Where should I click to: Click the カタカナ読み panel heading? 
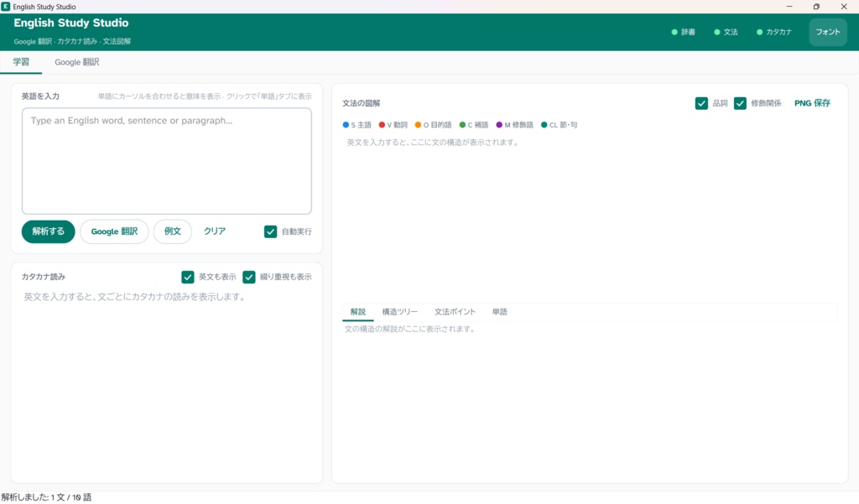[x=44, y=278]
